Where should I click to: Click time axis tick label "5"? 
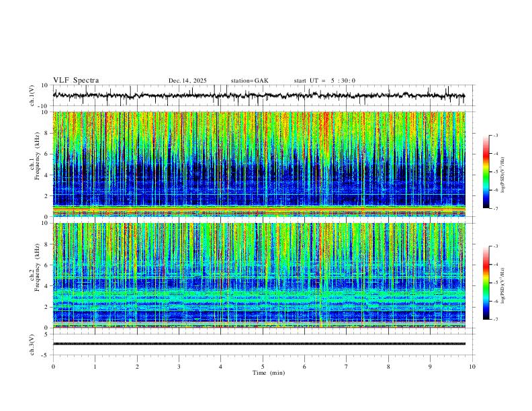click(x=263, y=367)
